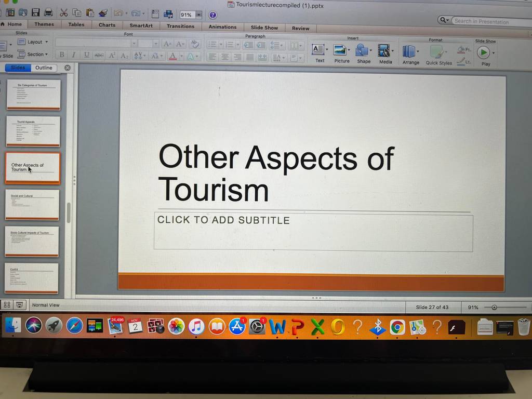Insert a Shape from the ribbon
This screenshot has width=532, height=399.
click(363, 54)
